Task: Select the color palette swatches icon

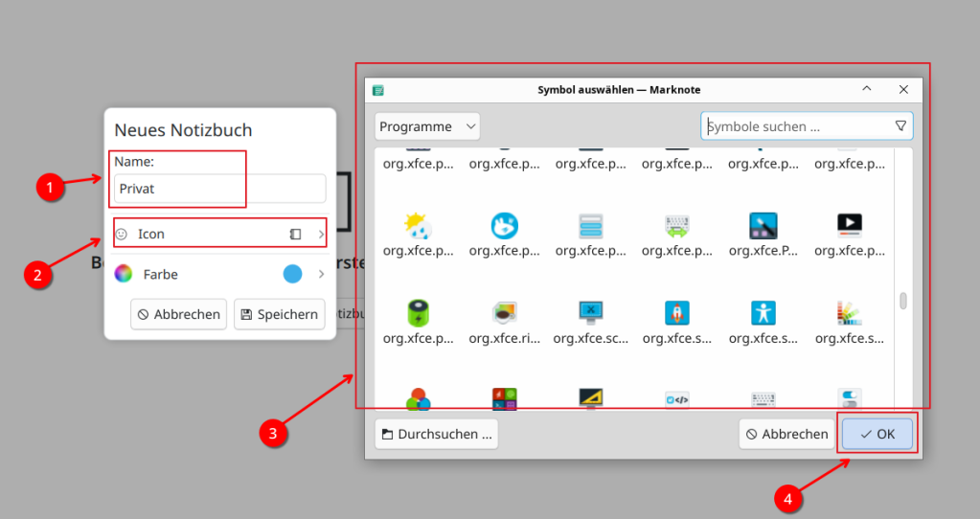Action: point(850,313)
